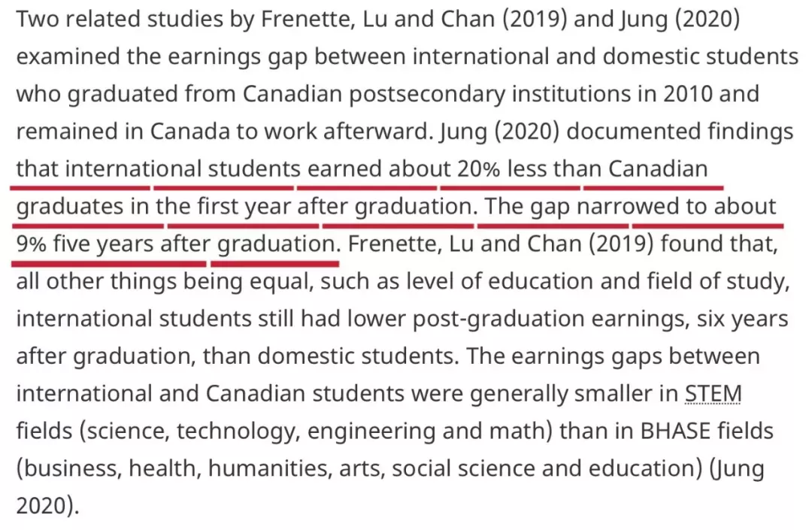Click the word "BHASE" in the paragraph
Image resolution: width=812 pixels, height=530 pixels.
point(675,432)
